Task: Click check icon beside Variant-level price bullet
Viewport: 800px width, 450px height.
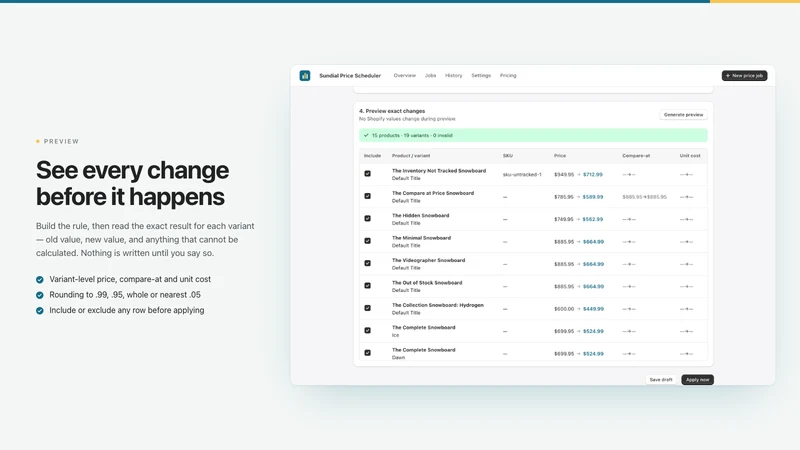Action: pyautogui.click(x=40, y=280)
